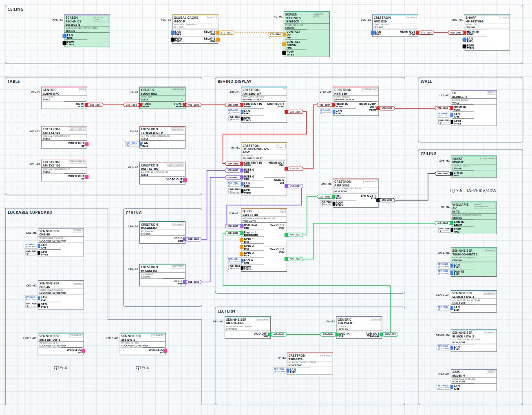Click AUD-2002 tag beside WILLIAMS AV AUD IN
The width and height of the screenshot is (532, 415).
point(443,223)
